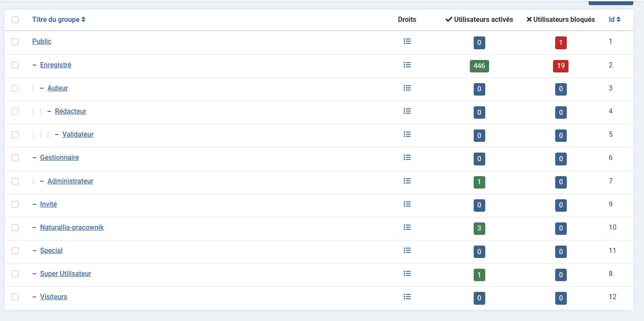
Task: Click Gestionnaire's blocked users badge showing 0
Action: pos(561,159)
